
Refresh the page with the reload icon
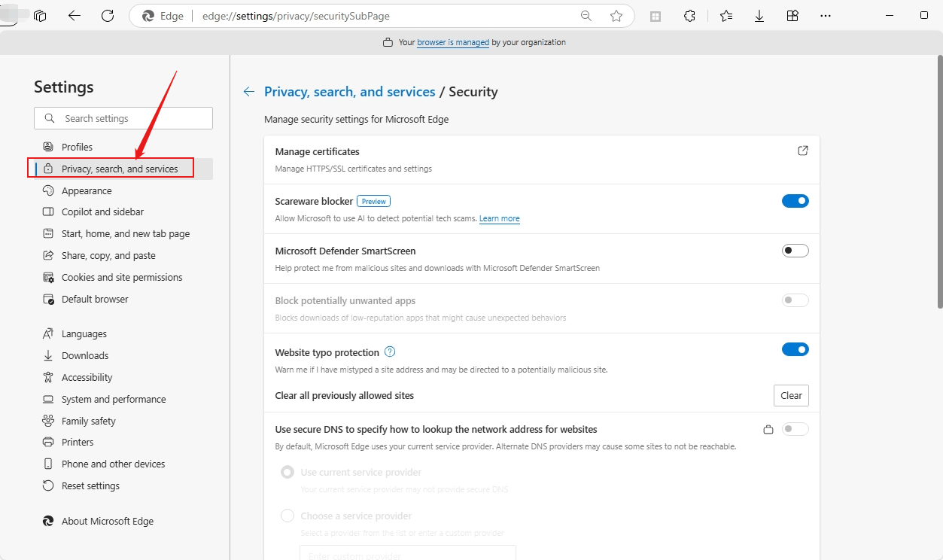click(108, 16)
